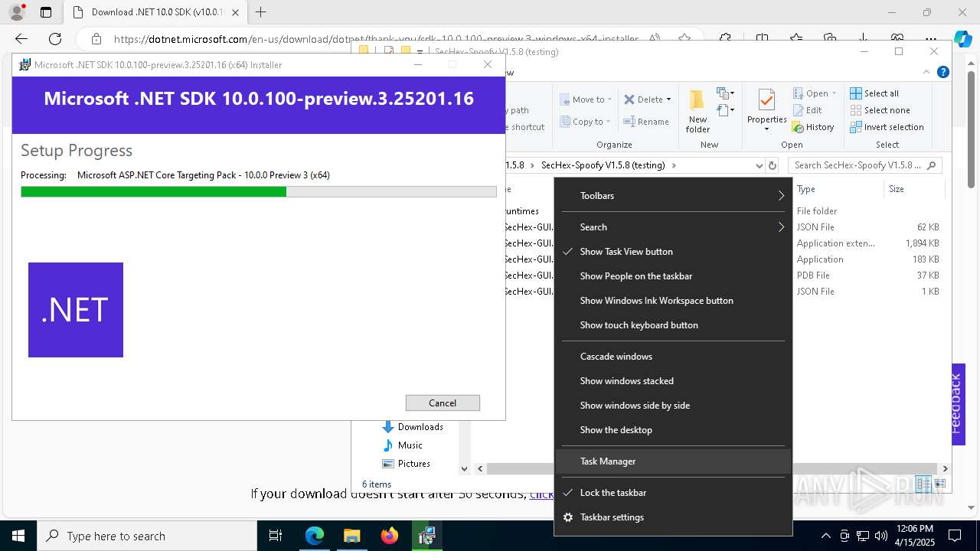
Task: Click the Search SecHex-Spoofy search box
Action: (864, 165)
